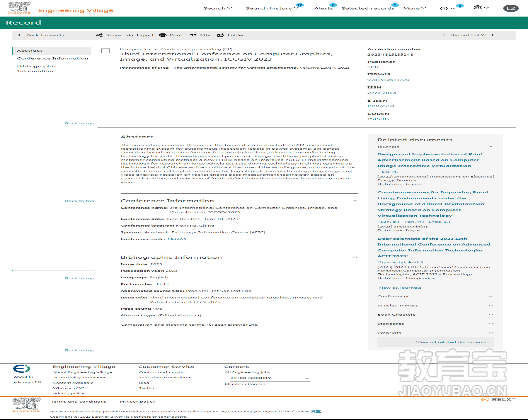Open the Search history menu
Screen dimensions: 528x420
click(x=272, y=8)
